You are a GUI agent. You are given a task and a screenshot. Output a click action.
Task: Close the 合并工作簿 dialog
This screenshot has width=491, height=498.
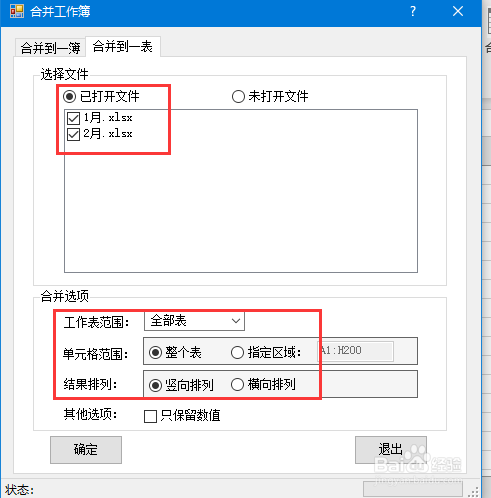click(458, 11)
